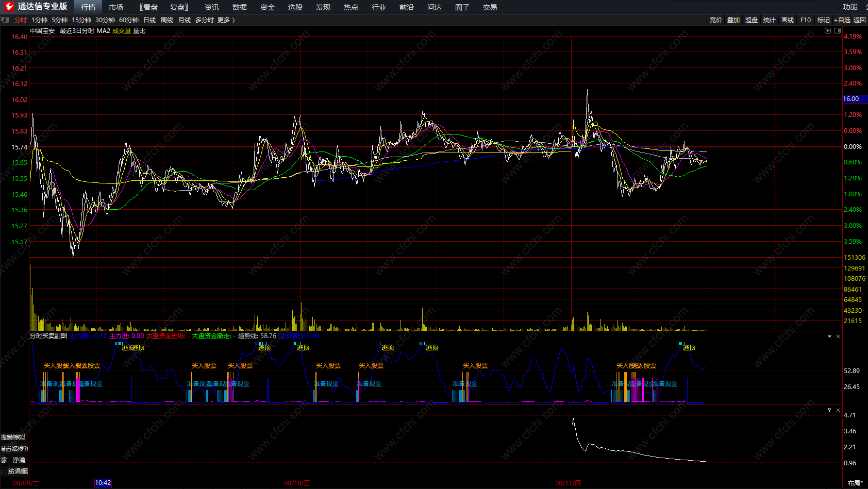
Task: Click the 最近3日分时 chart label
Action: pos(77,31)
